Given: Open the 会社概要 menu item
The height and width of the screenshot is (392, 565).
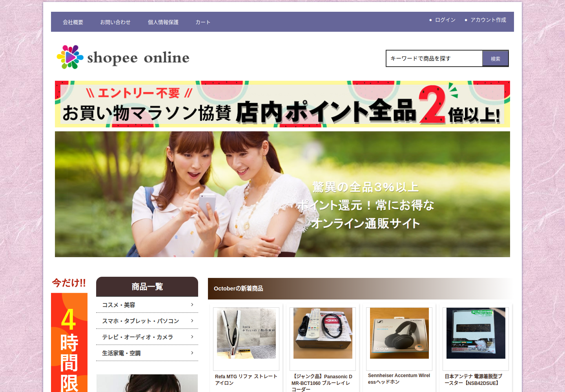Looking at the screenshot, I should pyautogui.click(x=73, y=22).
